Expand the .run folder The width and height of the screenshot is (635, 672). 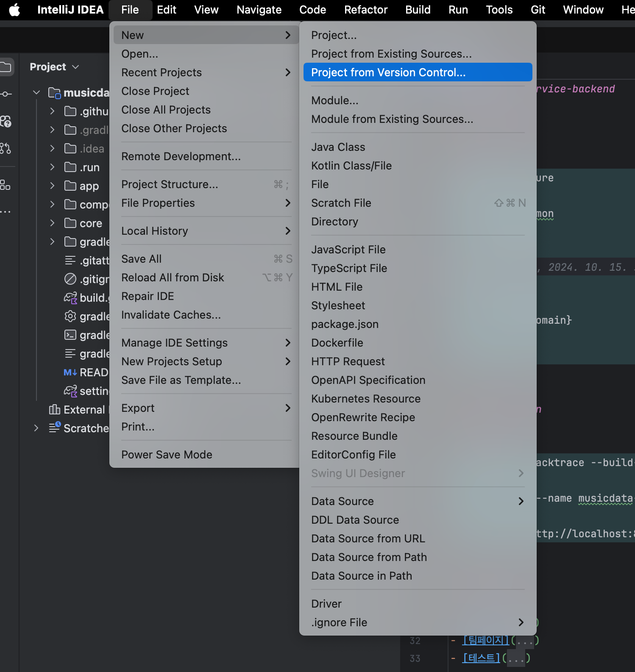tap(52, 167)
